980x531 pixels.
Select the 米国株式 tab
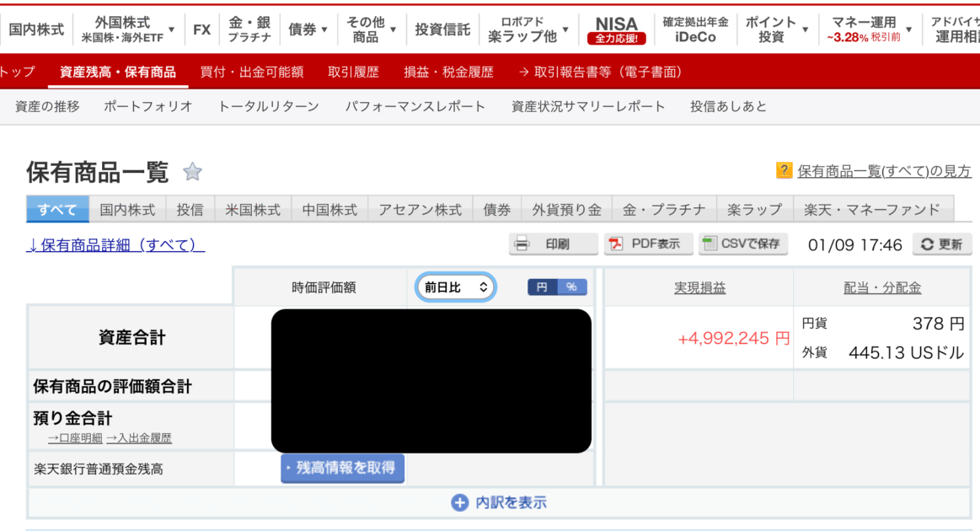click(x=253, y=210)
